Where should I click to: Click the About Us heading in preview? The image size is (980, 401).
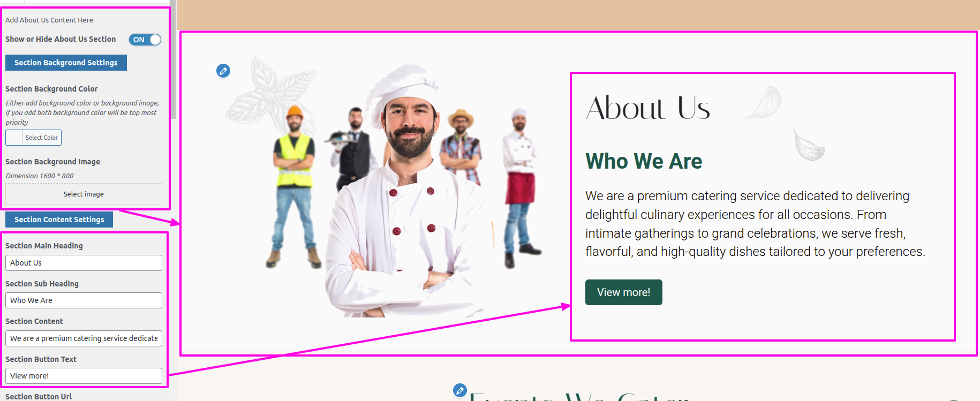pyautogui.click(x=648, y=108)
